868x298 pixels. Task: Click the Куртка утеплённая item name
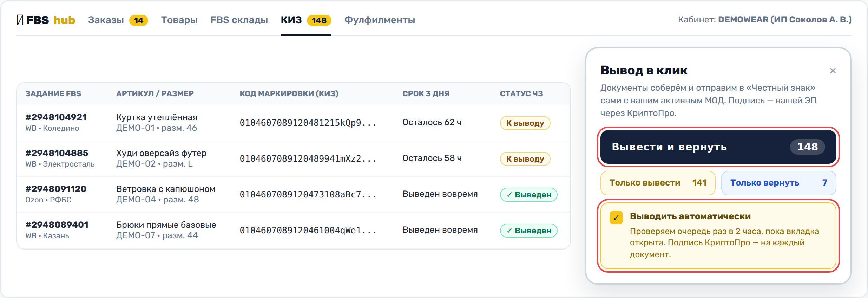[157, 117]
